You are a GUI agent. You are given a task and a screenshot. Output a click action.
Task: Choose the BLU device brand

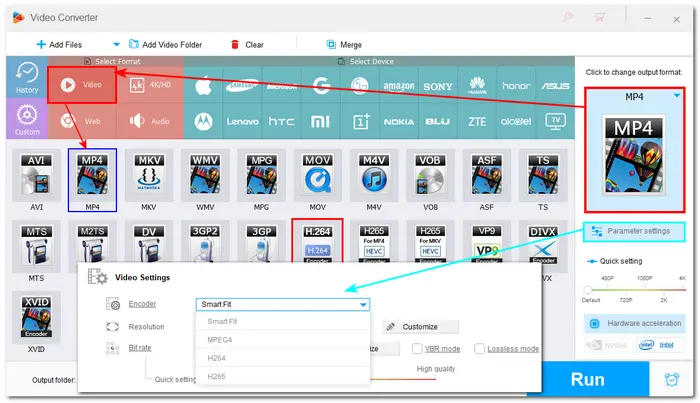438,121
